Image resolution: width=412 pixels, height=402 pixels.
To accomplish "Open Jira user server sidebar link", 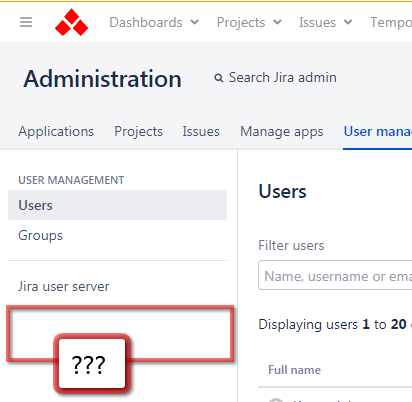I will [x=63, y=286].
